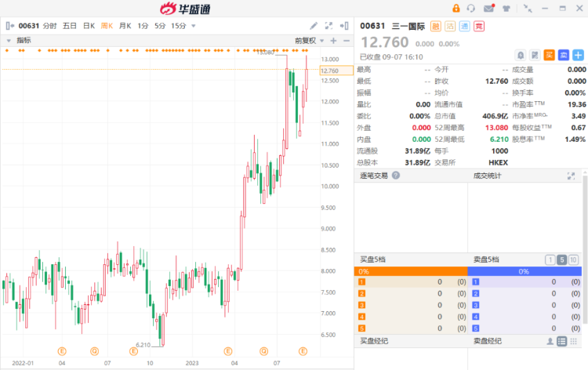This screenshot has height=370, width=588.
Task: Click the blue 卖 sell button
Action: coord(564,55)
